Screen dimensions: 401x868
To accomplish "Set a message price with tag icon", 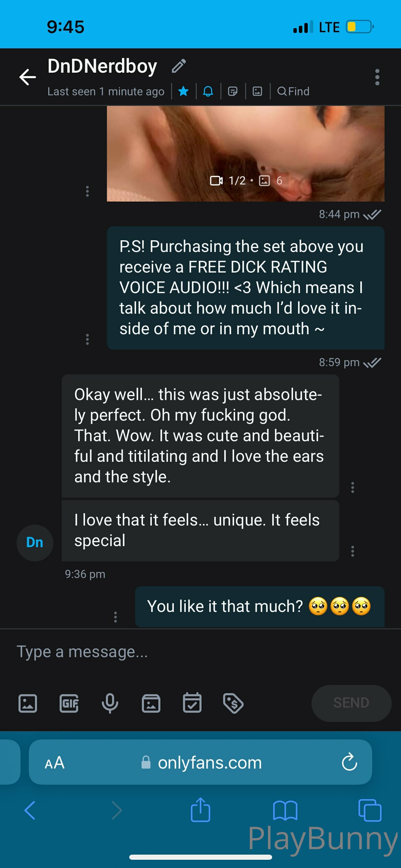I will (x=233, y=703).
